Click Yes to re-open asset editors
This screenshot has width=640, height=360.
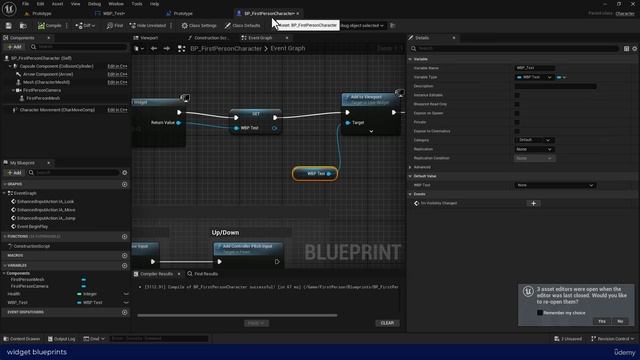[602, 321]
